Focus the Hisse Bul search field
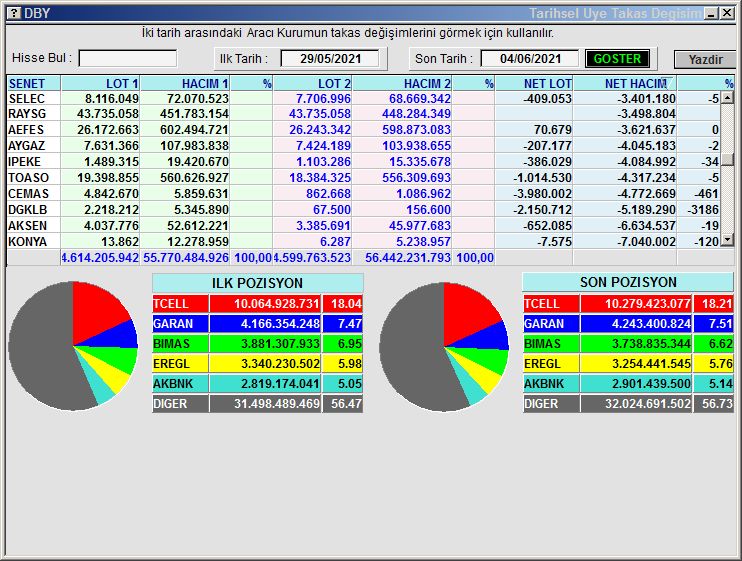This screenshot has width=742, height=561. [128, 59]
